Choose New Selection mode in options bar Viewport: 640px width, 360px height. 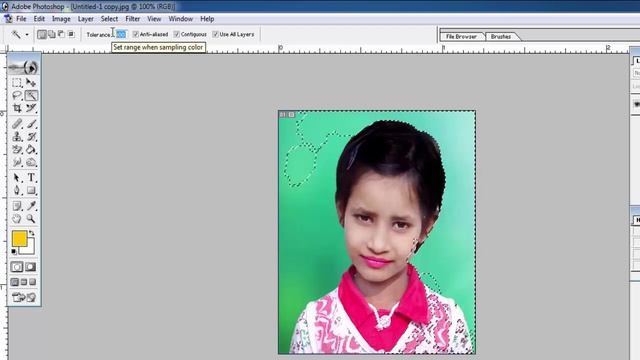pyautogui.click(x=42, y=34)
